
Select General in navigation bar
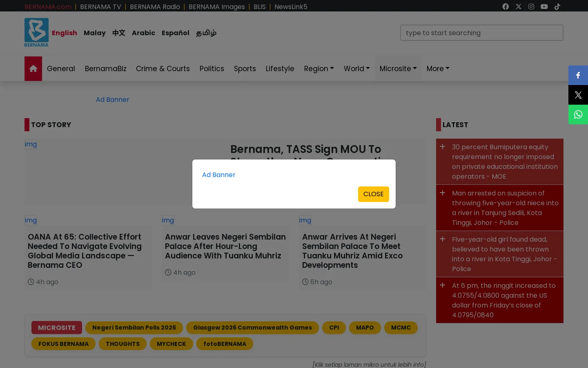pyautogui.click(x=61, y=69)
